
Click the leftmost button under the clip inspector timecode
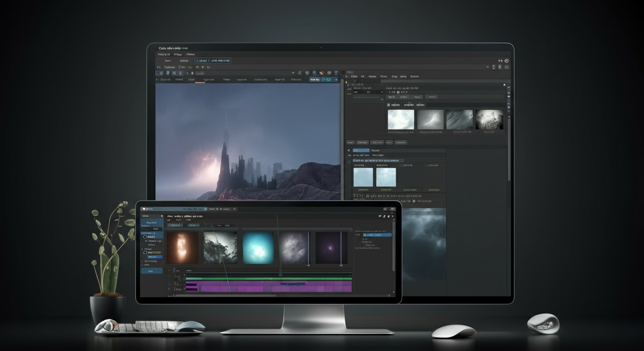coord(391,97)
